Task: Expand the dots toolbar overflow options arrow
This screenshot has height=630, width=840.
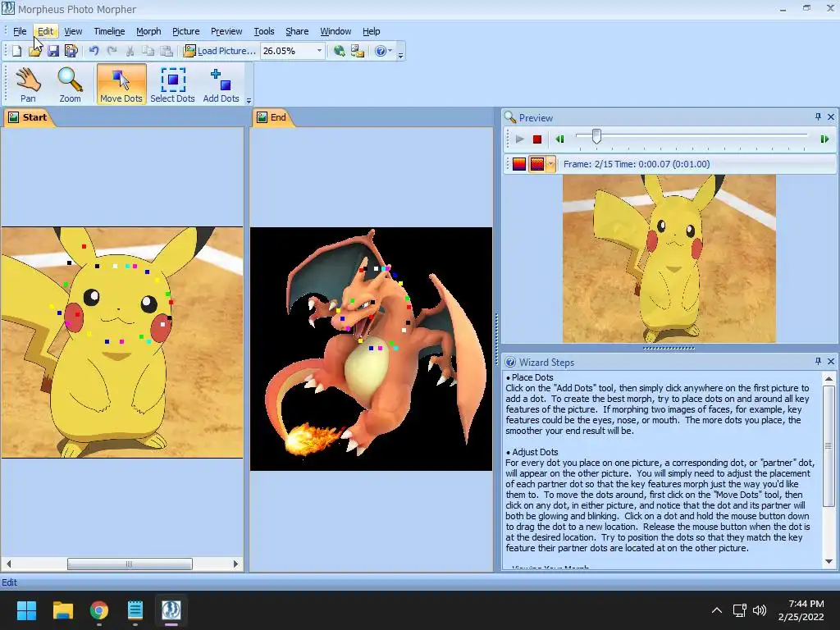Action: 249,99
